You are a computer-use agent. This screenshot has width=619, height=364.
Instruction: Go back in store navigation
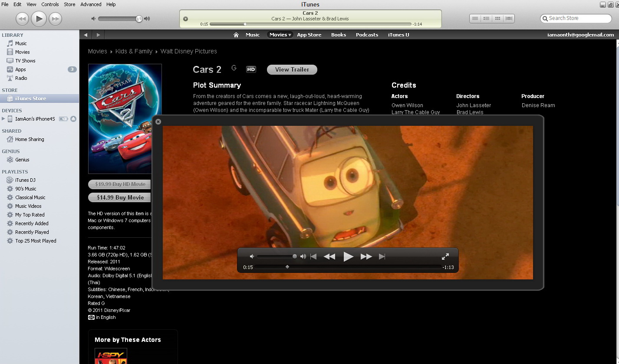86,35
